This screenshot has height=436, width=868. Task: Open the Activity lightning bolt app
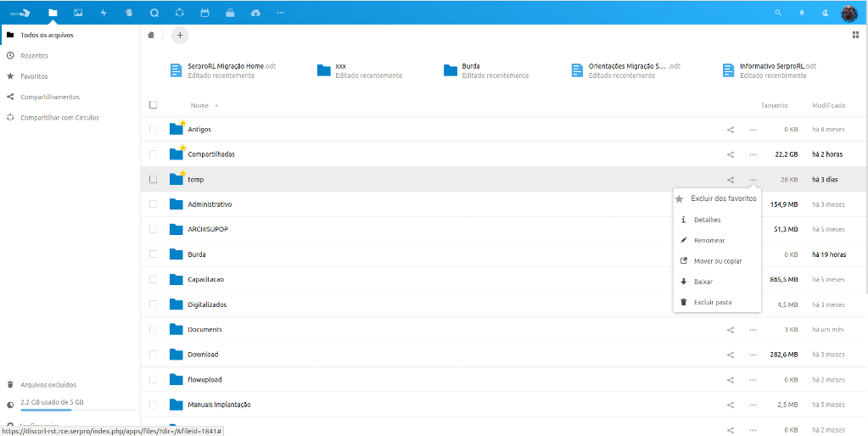pyautogui.click(x=104, y=13)
